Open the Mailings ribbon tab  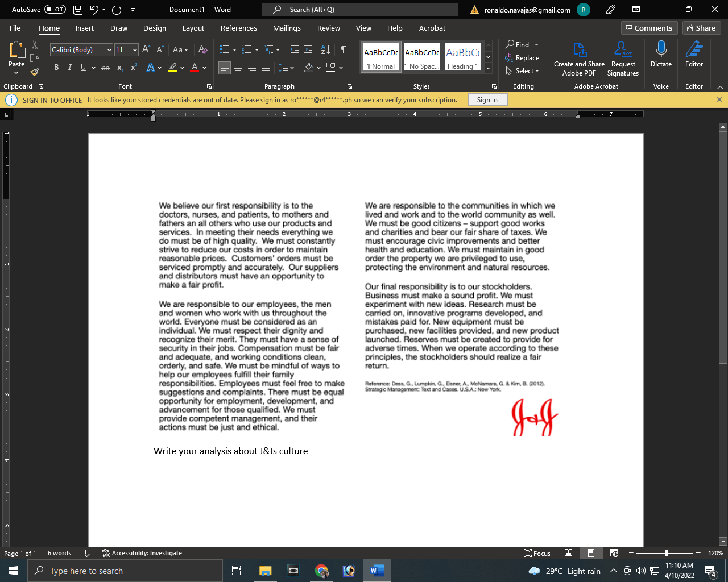tap(287, 28)
